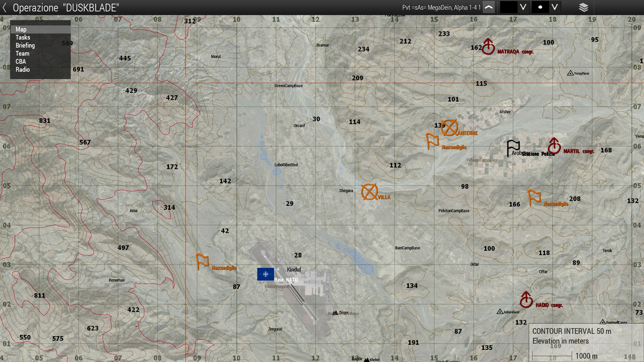Click the NATO flag base marker

tap(266, 274)
